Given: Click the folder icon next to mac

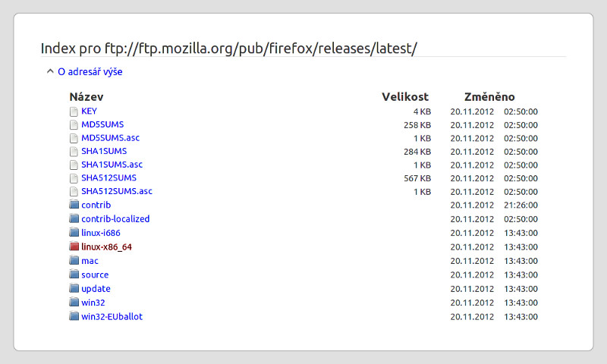Looking at the screenshot, I should coord(74,260).
